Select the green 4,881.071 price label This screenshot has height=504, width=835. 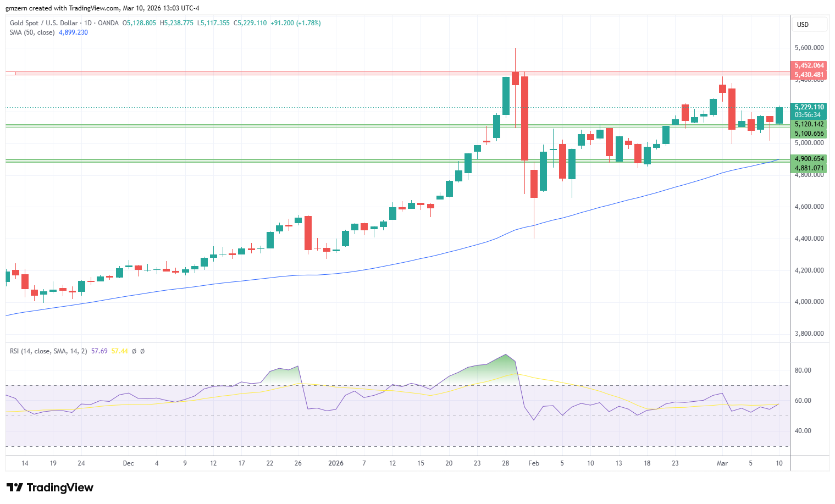[809, 168]
